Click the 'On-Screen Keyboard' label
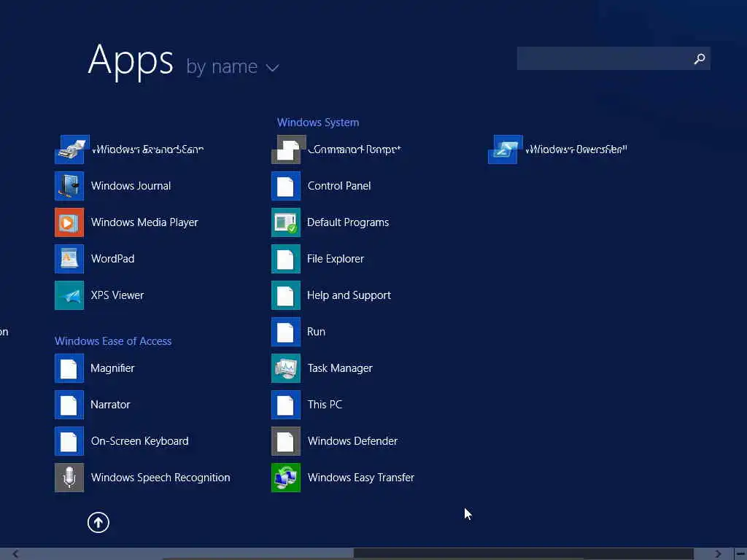The width and height of the screenshot is (747, 560). (x=139, y=441)
